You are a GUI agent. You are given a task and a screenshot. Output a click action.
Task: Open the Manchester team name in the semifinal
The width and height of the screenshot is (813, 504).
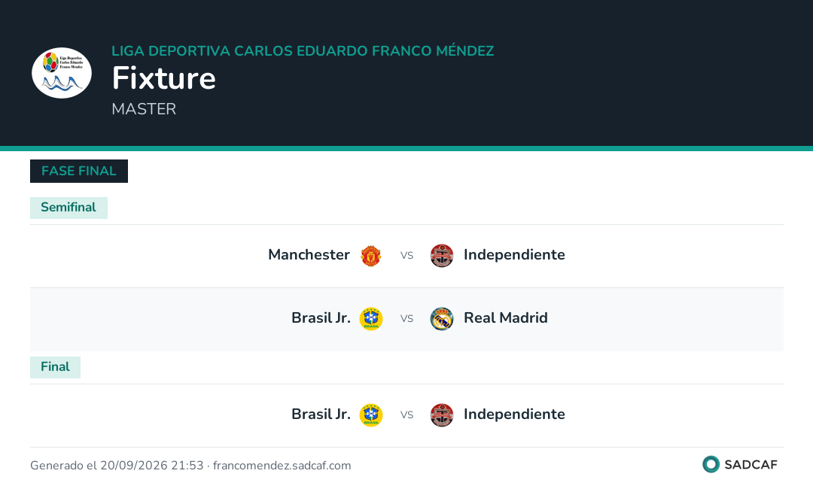(309, 255)
